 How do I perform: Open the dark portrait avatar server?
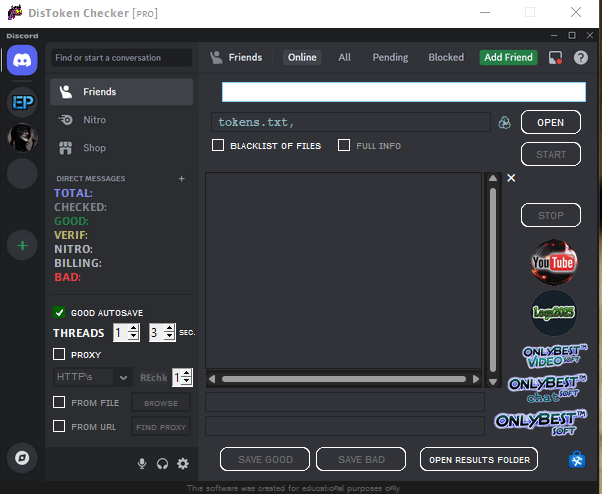22,137
